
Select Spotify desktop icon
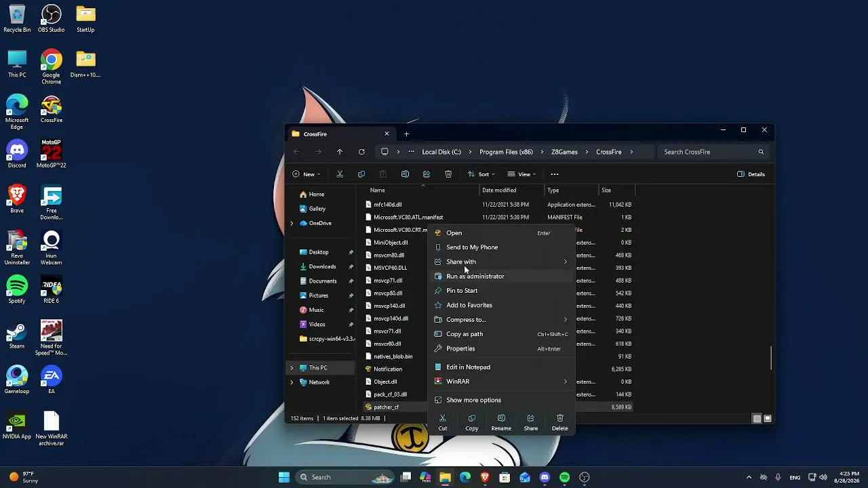pyautogui.click(x=17, y=290)
